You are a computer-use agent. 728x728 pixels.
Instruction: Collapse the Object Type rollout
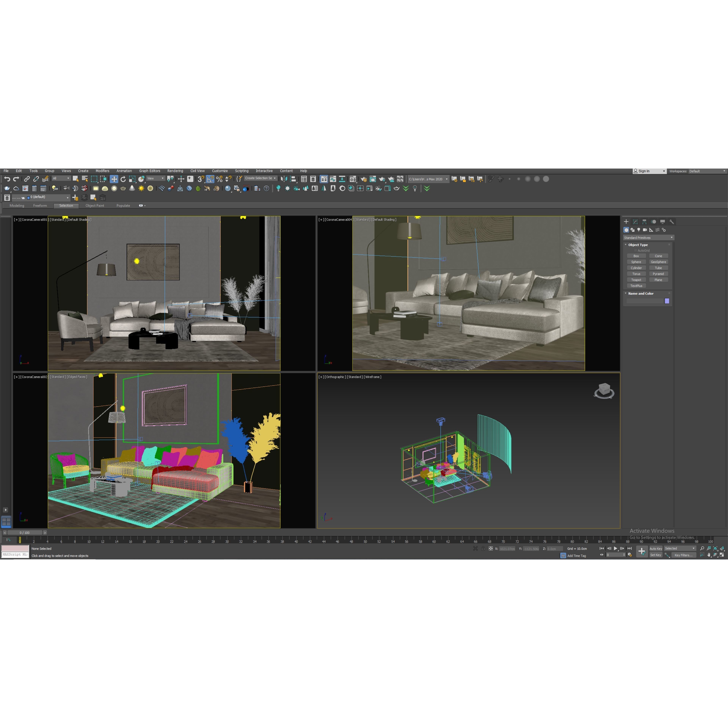625,245
